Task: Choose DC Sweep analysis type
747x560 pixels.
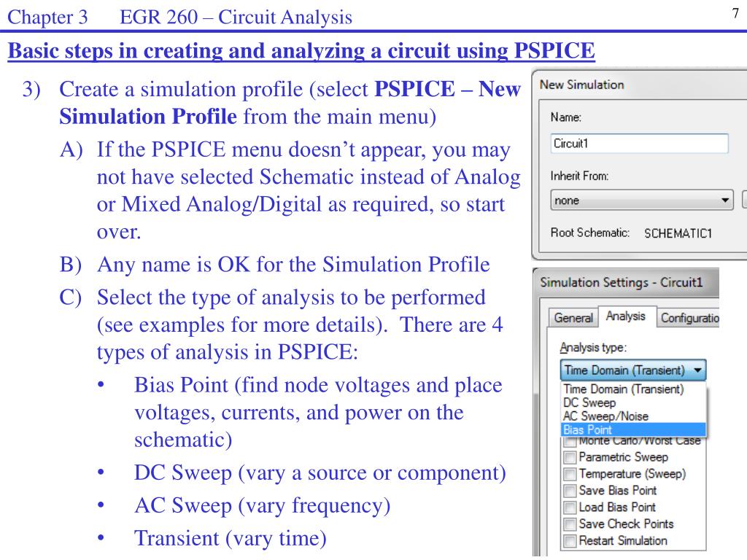Action: [589, 402]
